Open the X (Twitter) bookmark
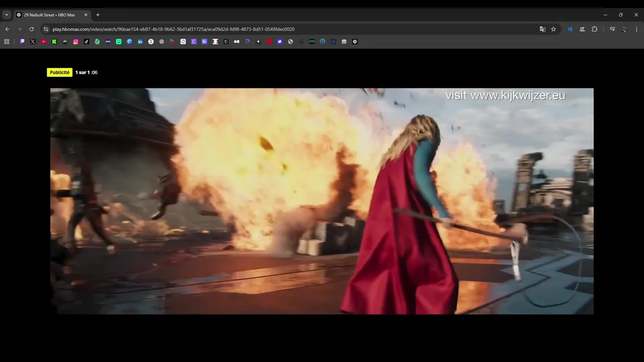This screenshot has width=644, height=362. click(33, 42)
